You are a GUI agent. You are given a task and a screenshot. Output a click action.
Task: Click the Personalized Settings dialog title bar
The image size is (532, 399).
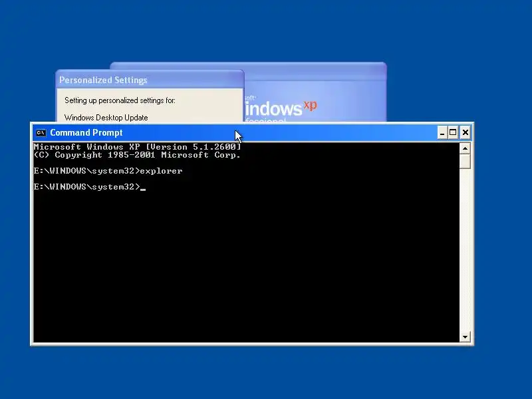coord(150,80)
